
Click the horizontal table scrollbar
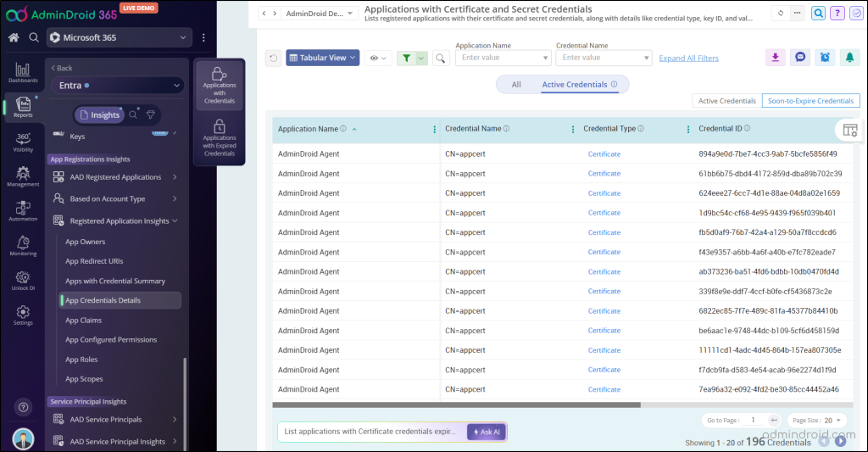pyautogui.click(x=456, y=405)
